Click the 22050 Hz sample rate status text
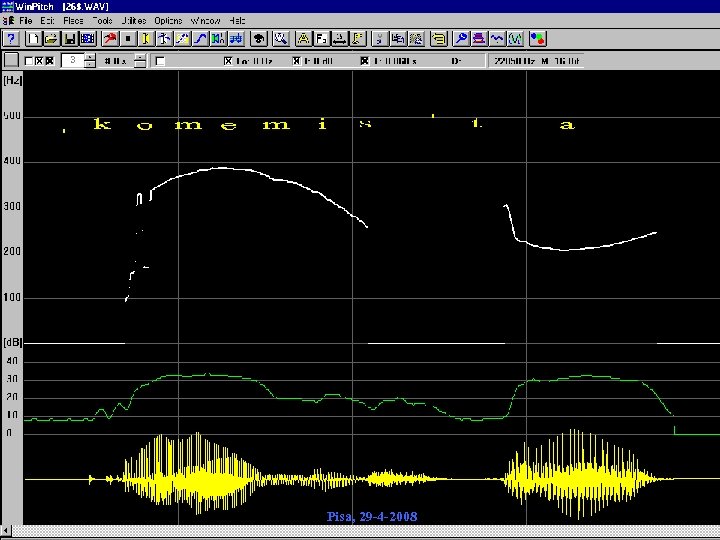Viewport: 720px width, 540px height. (x=514, y=61)
